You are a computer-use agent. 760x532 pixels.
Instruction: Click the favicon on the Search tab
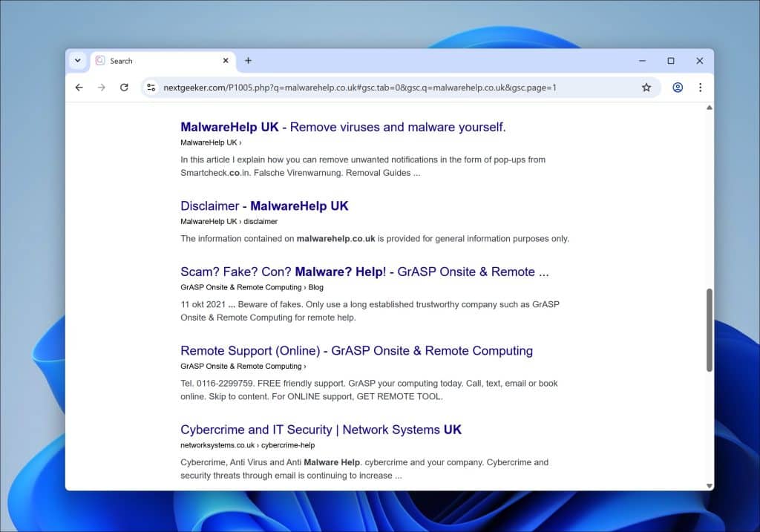point(100,60)
